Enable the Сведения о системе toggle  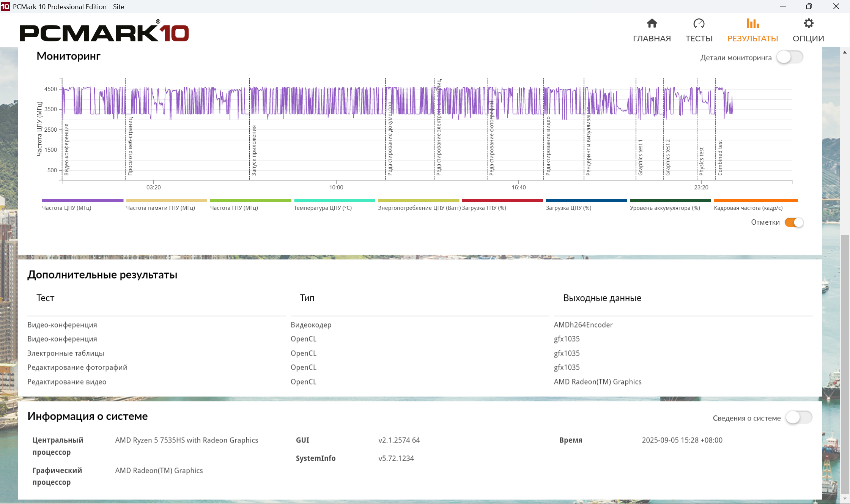[798, 417]
